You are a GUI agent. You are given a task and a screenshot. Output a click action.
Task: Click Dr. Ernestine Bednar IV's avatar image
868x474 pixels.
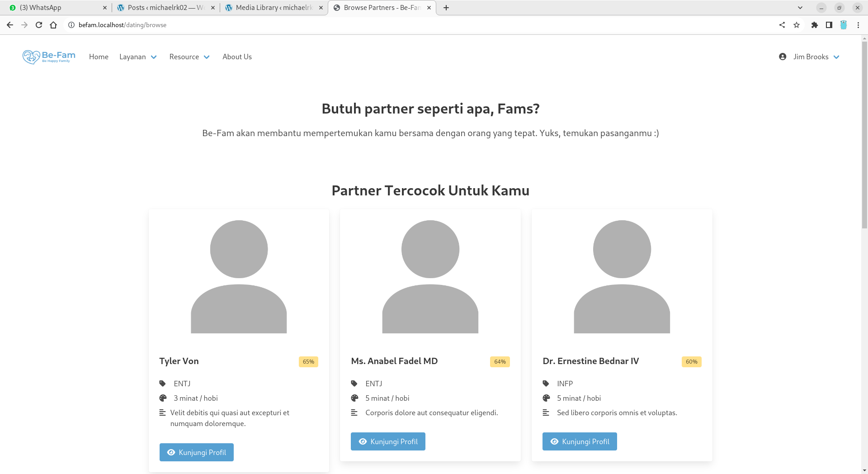622,277
